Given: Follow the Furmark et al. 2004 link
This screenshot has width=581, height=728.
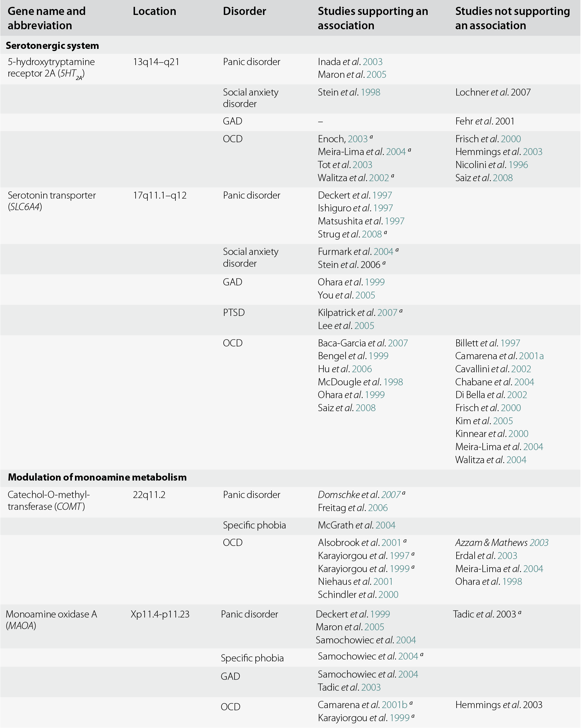Looking at the screenshot, I should (383, 252).
